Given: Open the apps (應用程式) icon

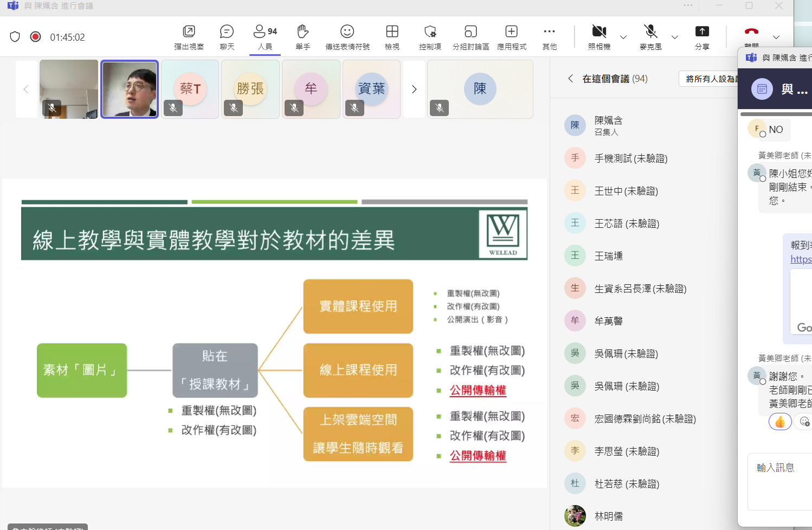Looking at the screenshot, I should point(511,31).
